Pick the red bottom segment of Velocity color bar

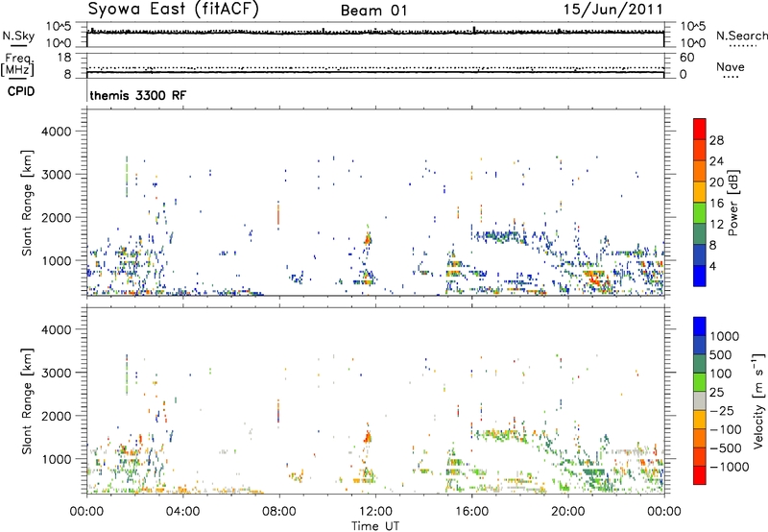700,475
